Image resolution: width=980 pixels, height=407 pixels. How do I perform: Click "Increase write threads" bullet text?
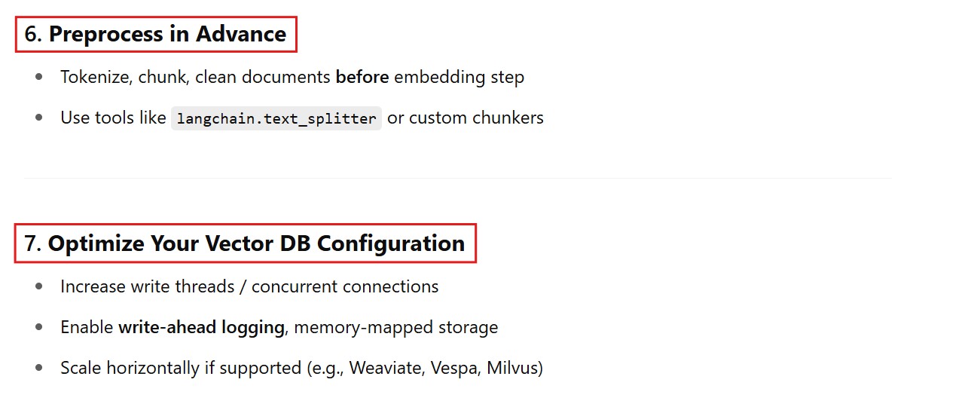click(x=151, y=286)
